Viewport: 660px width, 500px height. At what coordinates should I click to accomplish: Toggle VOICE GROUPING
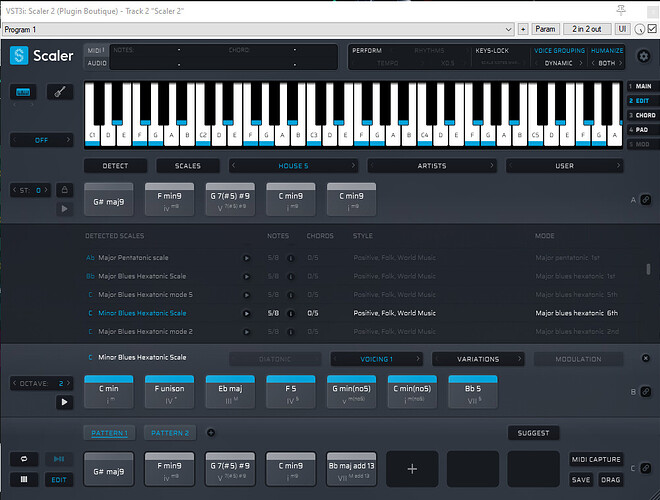click(x=559, y=51)
